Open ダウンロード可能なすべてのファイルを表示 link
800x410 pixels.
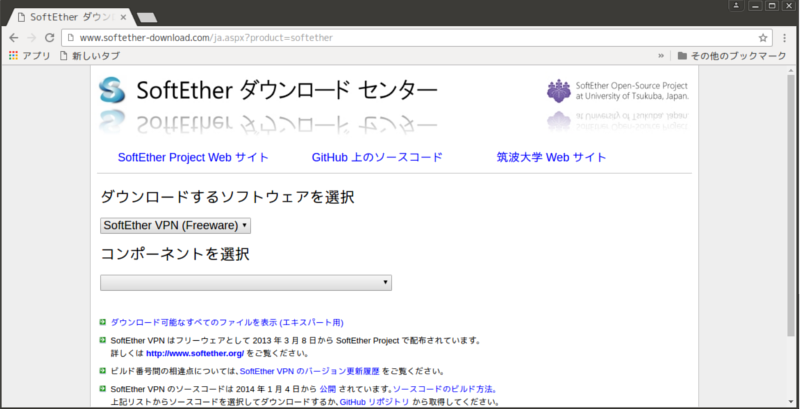(x=227, y=322)
